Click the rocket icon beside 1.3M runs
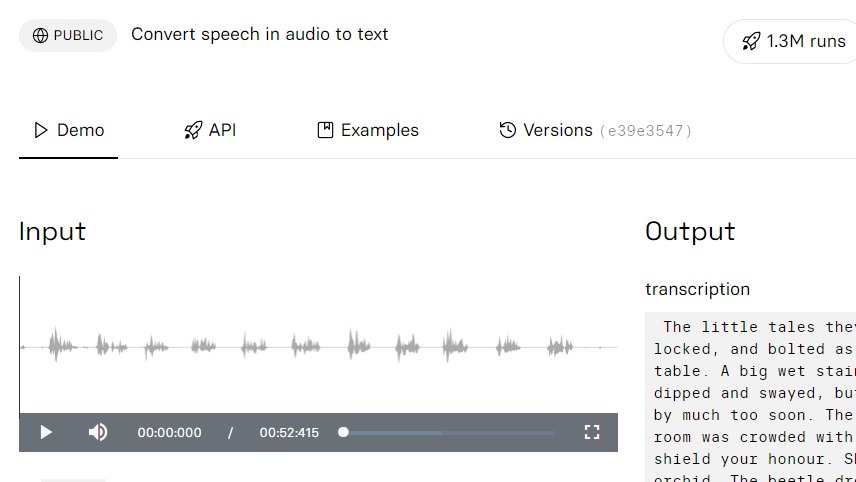 point(751,41)
